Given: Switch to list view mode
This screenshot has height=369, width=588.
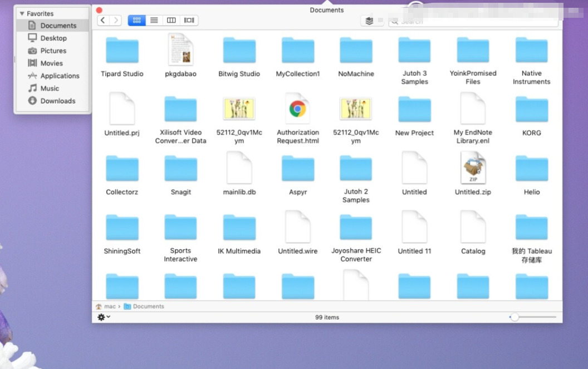Looking at the screenshot, I should point(154,20).
